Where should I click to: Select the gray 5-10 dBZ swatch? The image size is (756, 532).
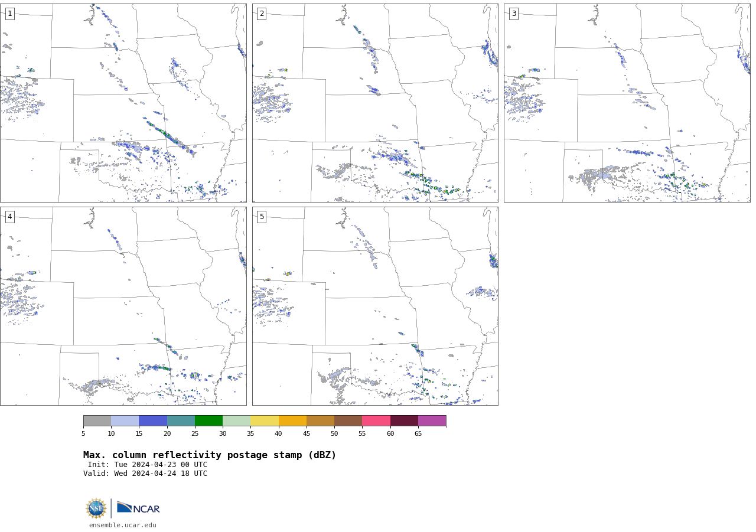(97, 420)
